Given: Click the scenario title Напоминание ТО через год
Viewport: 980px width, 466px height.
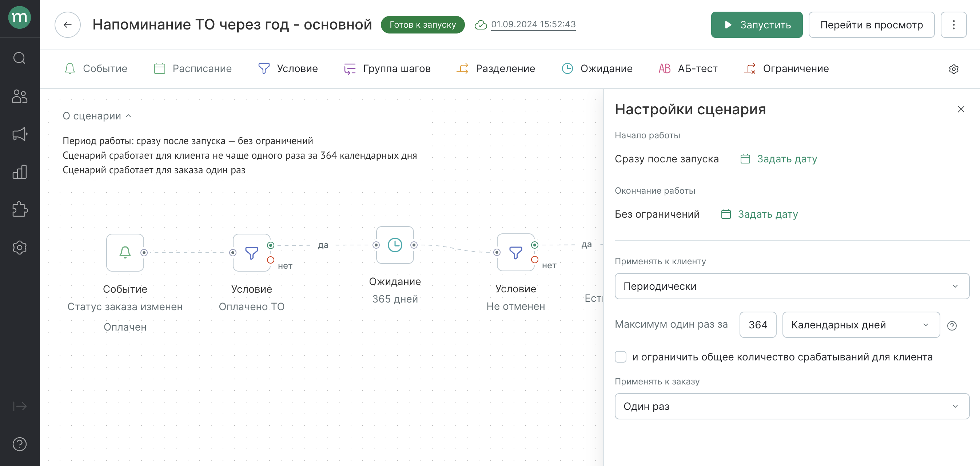Looking at the screenshot, I should click(232, 25).
